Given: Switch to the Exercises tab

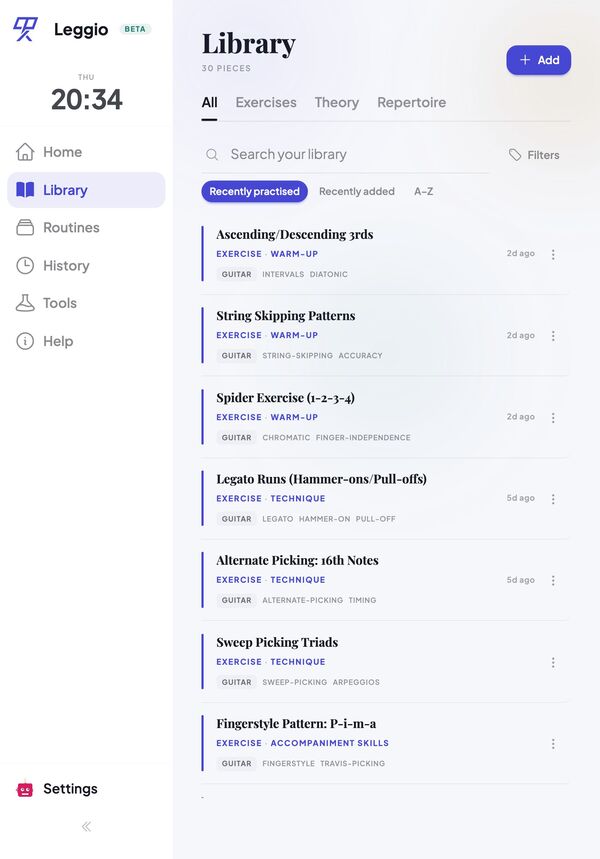Looking at the screenshot, I should pyautogui.click(x=266, y=102).
